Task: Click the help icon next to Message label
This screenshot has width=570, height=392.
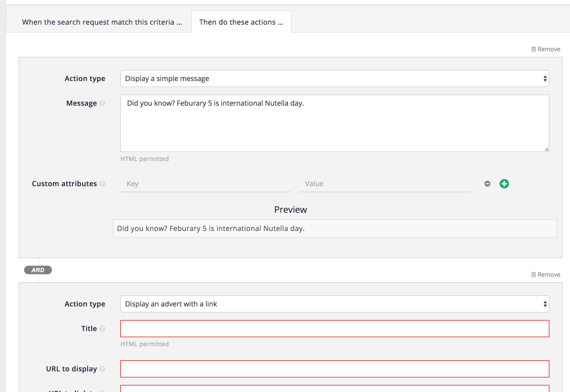Action: pyautogui.click(x=103, y=103)
